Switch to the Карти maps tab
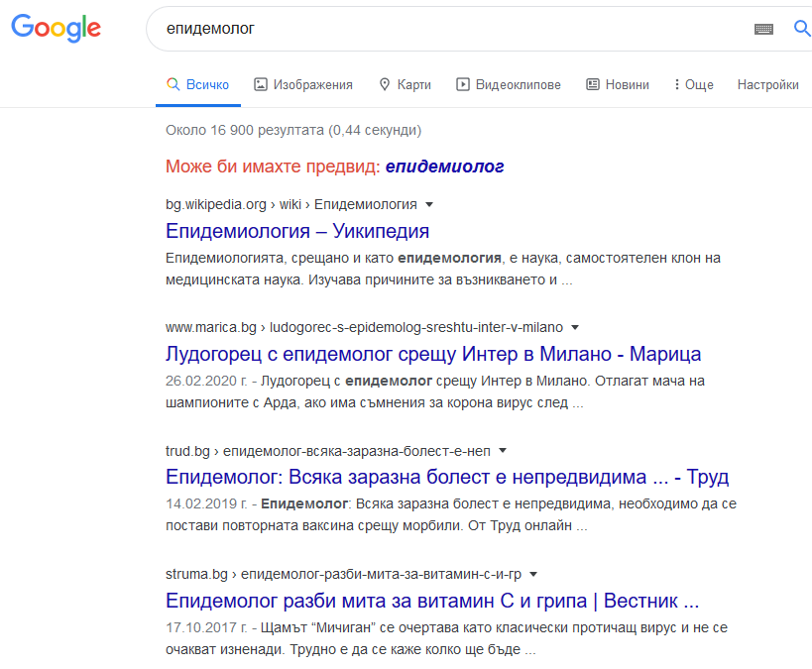812x669 pixels. point(405,85)
